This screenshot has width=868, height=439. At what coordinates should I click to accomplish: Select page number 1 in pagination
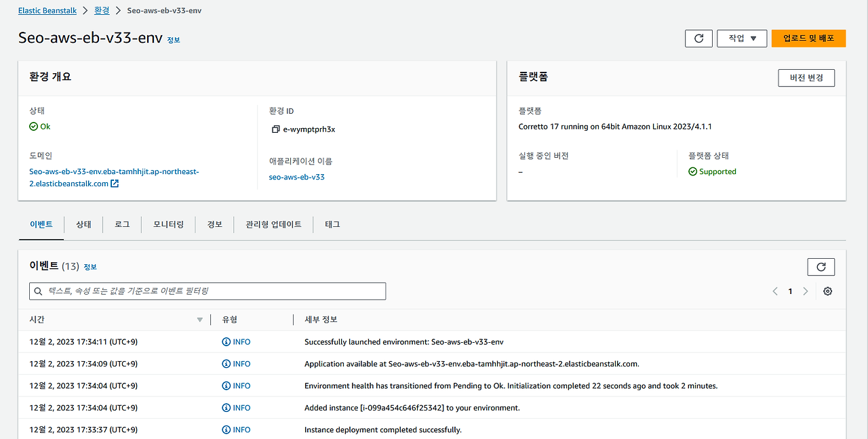pos(790,291)
